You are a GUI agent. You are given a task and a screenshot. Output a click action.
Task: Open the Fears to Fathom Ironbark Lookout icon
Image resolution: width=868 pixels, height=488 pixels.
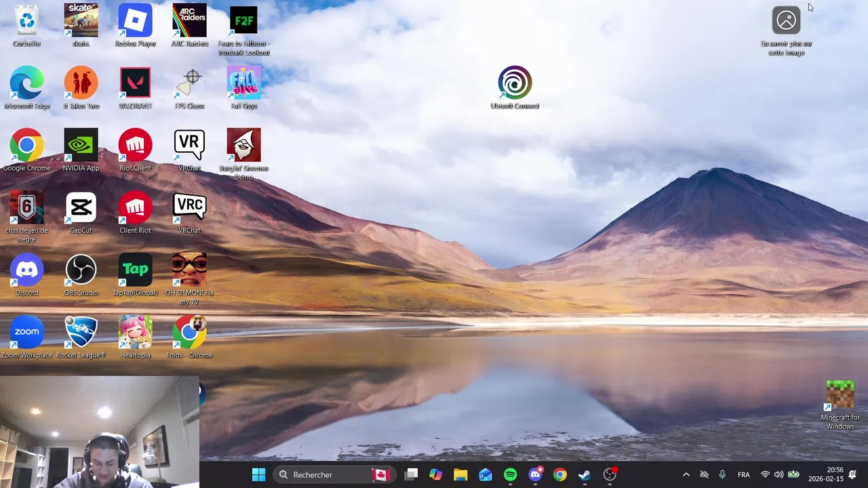tap(243, 30)
